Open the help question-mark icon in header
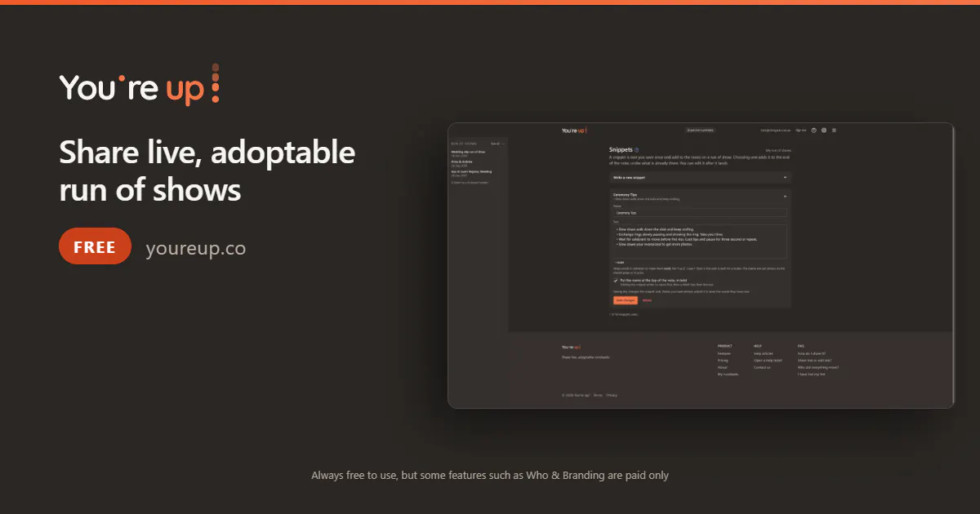 tap(814, 131)
